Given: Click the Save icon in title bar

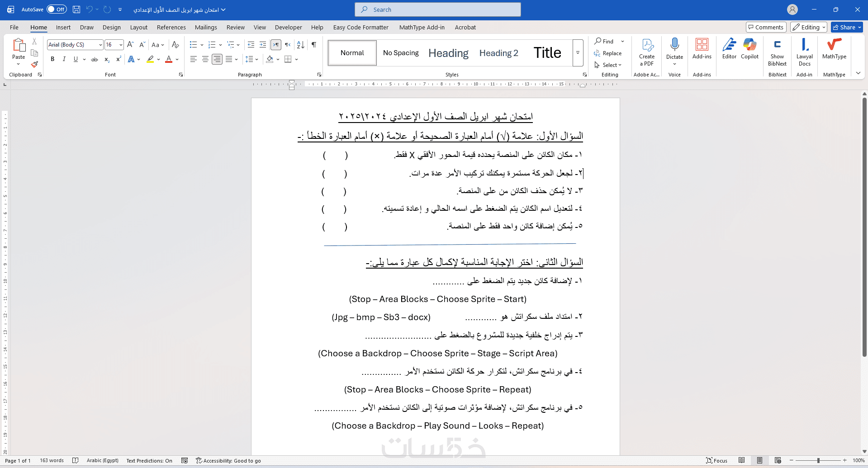Looking at the screenshot, I should [76, 9].
